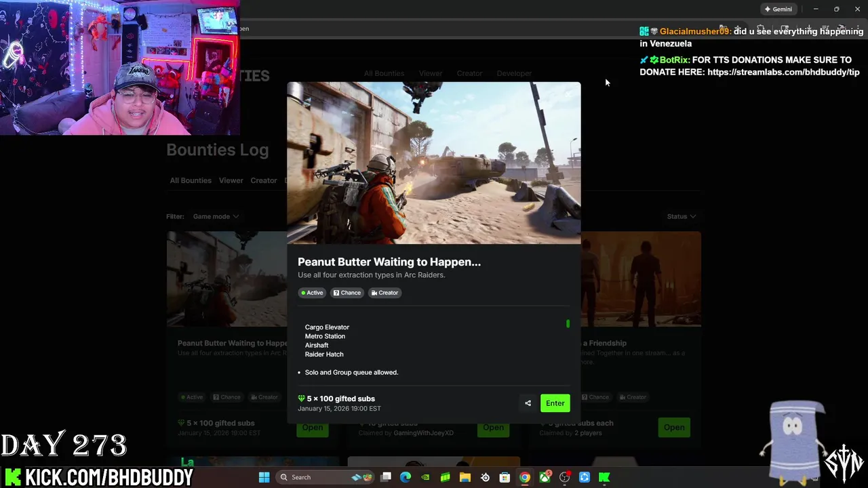Click the 'Metro Station' list entry

pos(325,336)
